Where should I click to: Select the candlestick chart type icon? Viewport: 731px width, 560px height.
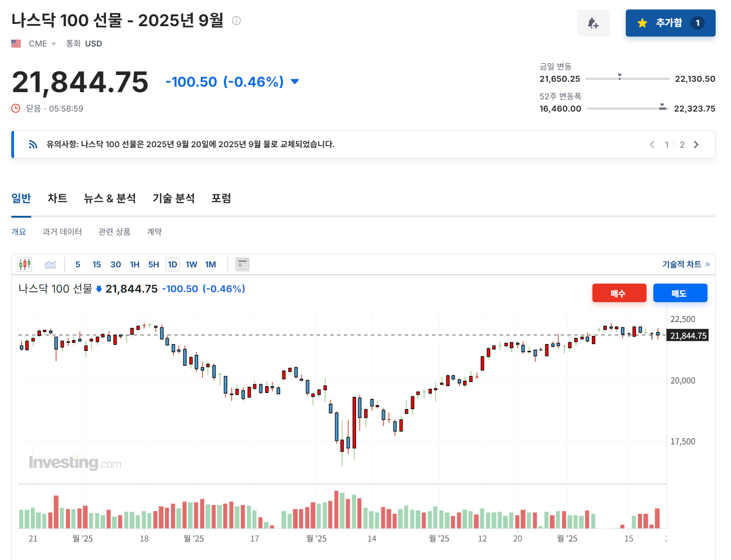[x=25, y=264]
